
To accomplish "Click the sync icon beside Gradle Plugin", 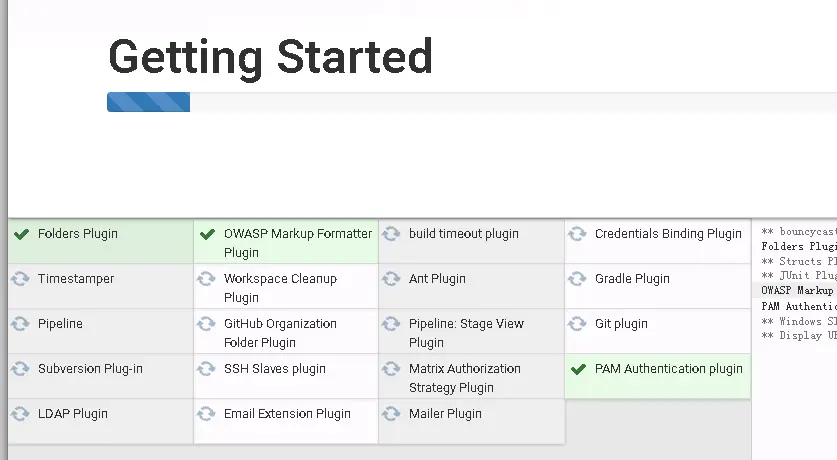I will (x=577, y=279).
